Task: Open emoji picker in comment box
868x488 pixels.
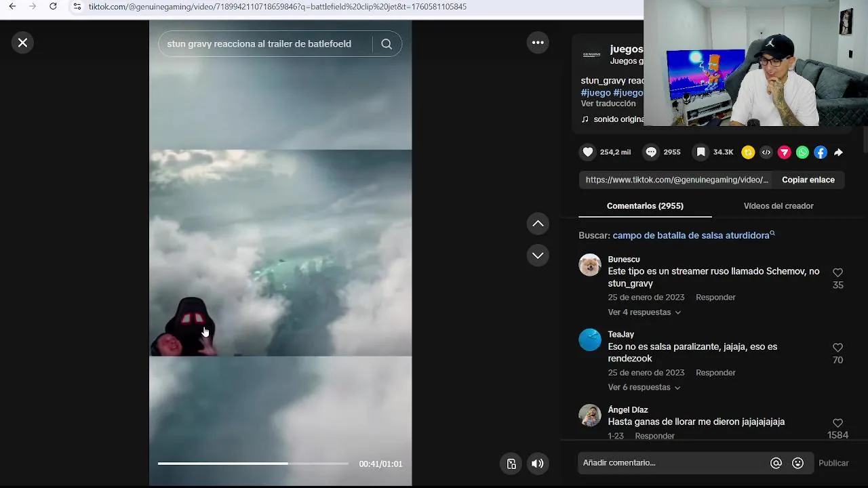Action: click(x=798, y=463)
